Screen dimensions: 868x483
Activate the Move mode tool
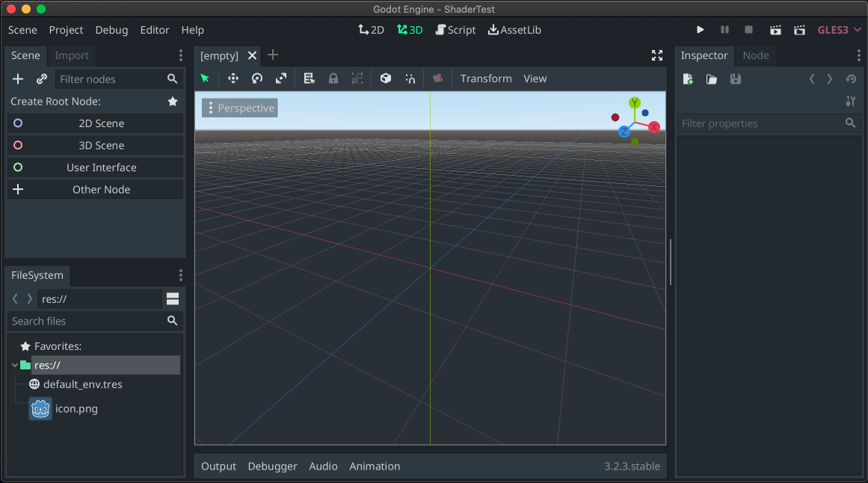pyautogui.click(x=233, y=79)
